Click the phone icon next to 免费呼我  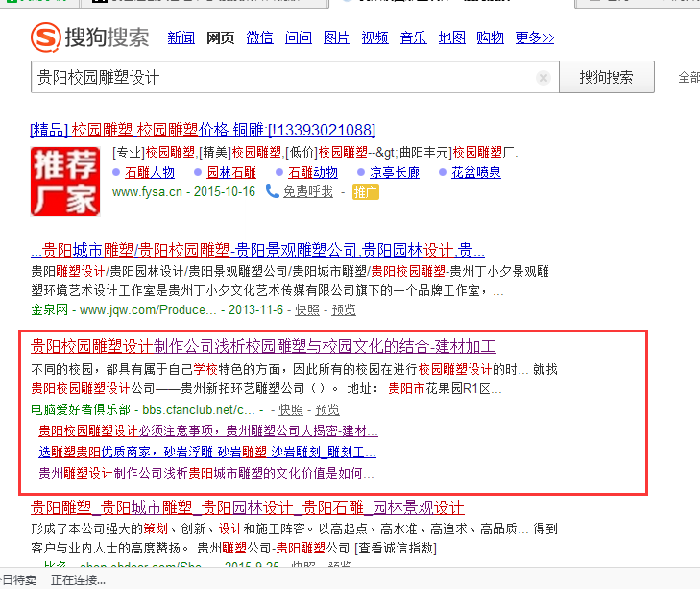coord(273,191)
